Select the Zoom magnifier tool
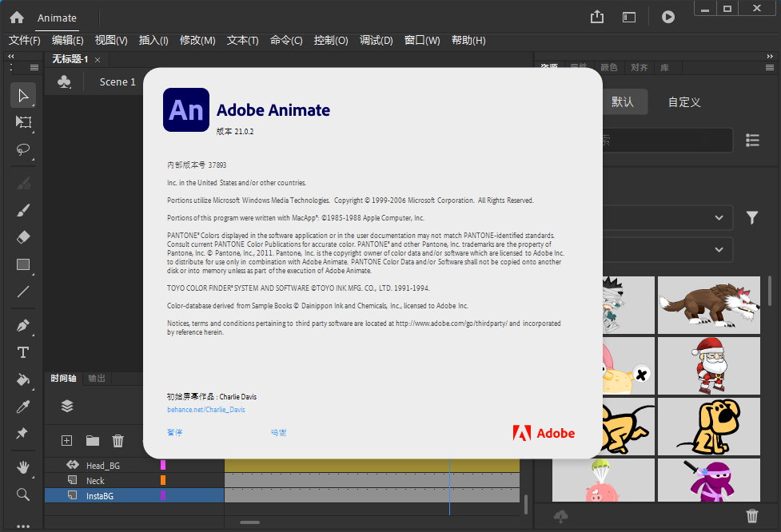 point(23,494)
